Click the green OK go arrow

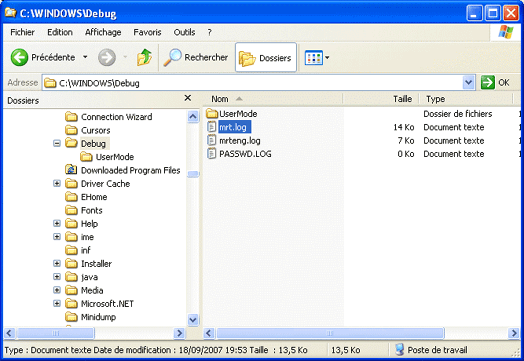(x=488, y=83)
